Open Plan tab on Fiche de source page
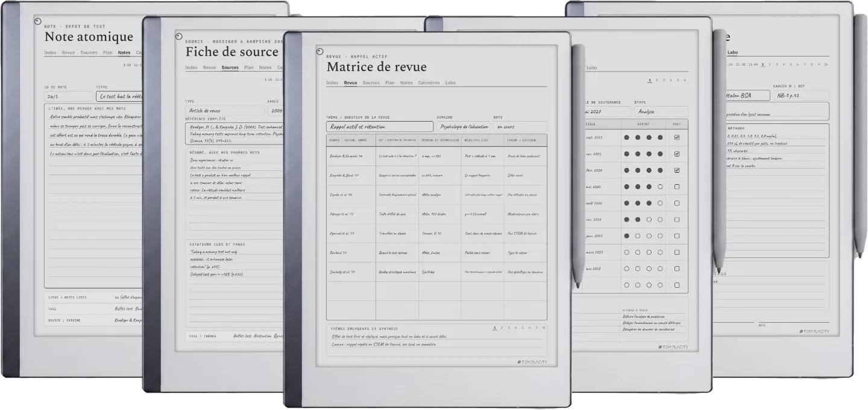This screenshot has width=868, height=410. (x=249, y=67)
